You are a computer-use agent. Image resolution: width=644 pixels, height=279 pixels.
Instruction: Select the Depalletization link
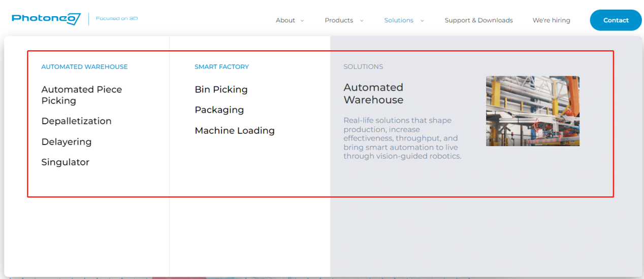click(x=76, y=121)
